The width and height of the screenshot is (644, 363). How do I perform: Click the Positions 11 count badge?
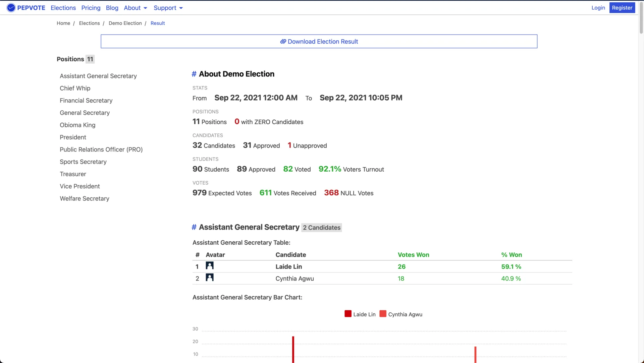90,59
